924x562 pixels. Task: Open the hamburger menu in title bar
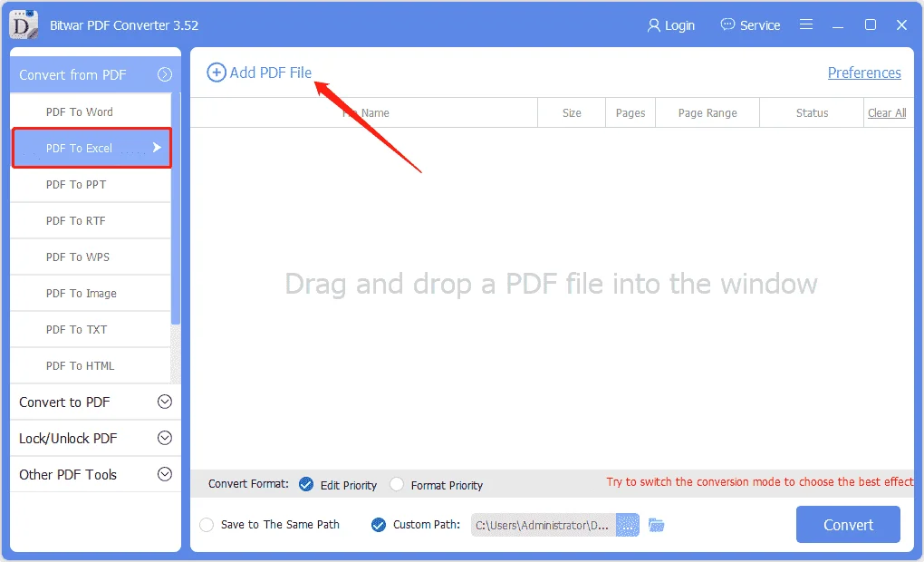[806, 24]
